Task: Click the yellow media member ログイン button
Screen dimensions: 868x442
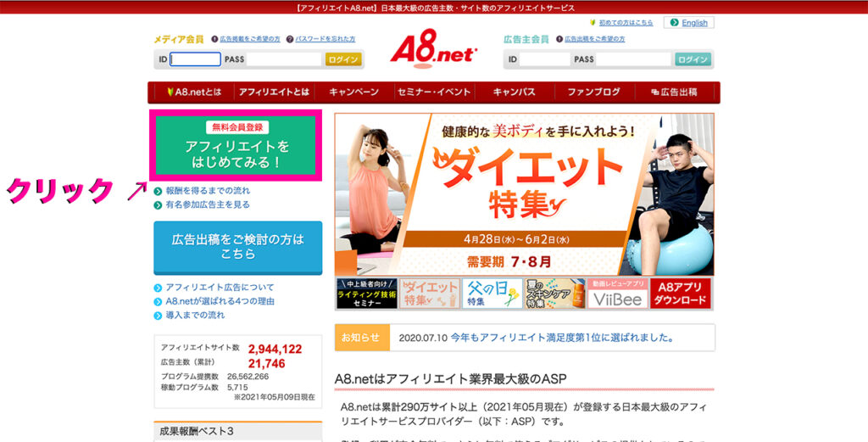Action: click(x=343, y=59)
